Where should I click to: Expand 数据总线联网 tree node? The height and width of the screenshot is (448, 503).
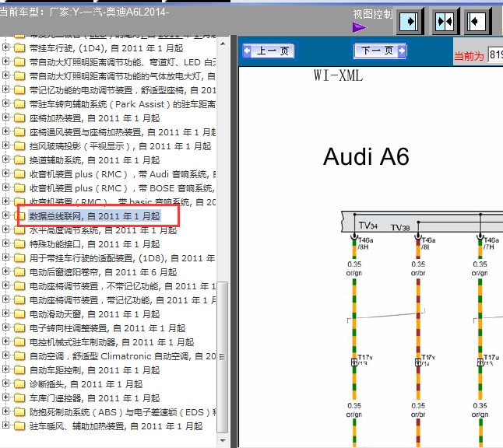click(x=5, y=215)
